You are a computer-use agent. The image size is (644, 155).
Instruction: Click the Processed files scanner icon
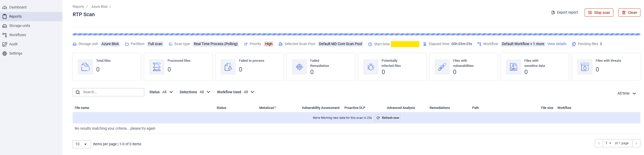coord(157,67)
